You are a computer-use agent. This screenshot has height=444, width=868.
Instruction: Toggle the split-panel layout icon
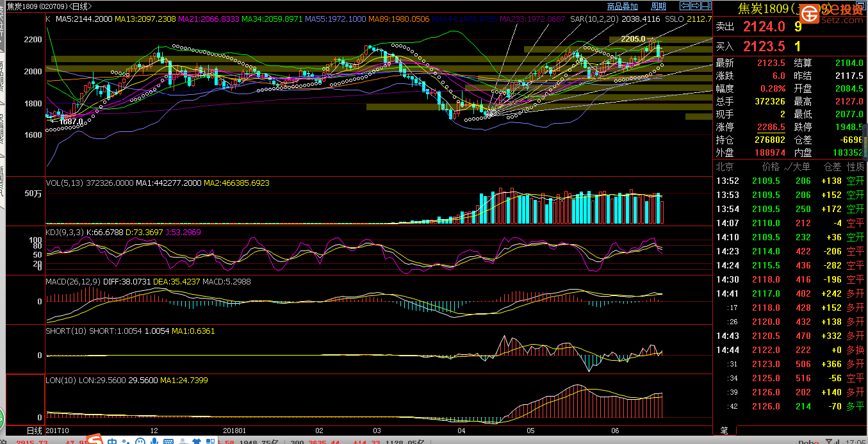[706, 6]
